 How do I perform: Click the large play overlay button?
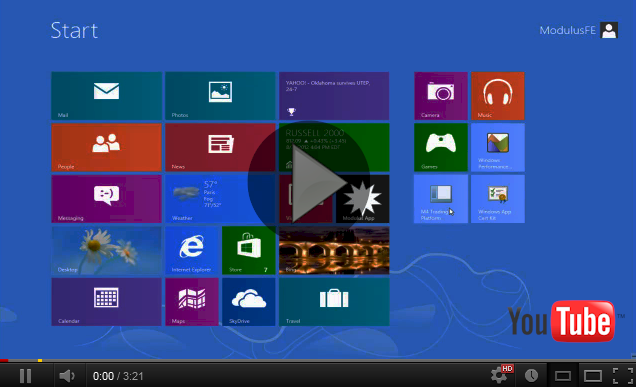[309, 182]
